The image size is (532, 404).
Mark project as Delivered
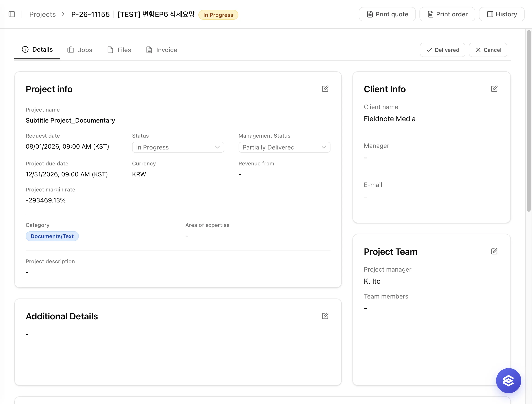coord(442,50)
